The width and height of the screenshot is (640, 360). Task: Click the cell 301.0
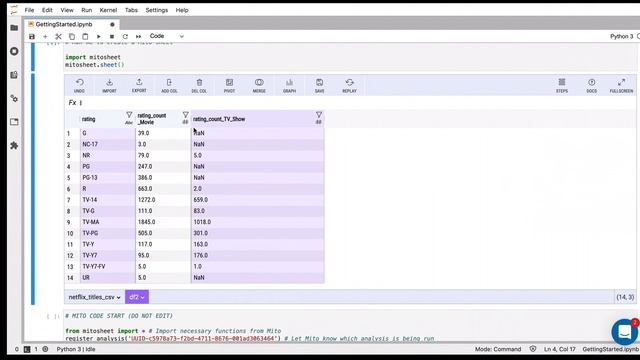258,233
